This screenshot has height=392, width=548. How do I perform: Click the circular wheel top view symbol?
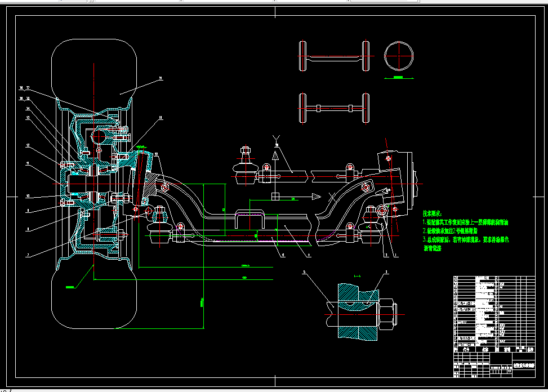[x=400, y=55]
